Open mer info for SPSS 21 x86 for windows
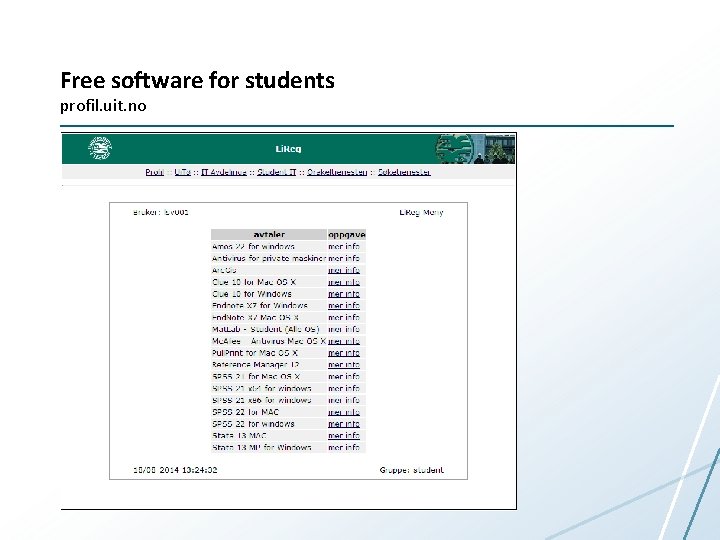Screen dimensions: 720x540 point(344,400)
